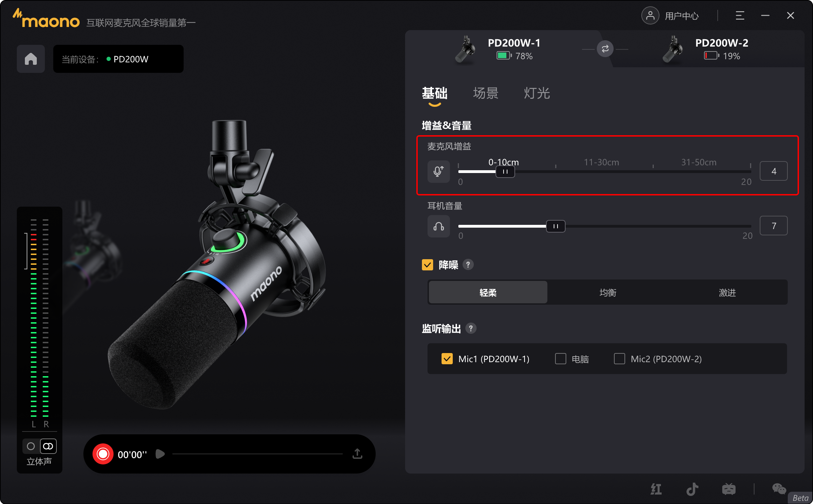Open the hamburger menu icon
The width and height of the screenshot is (813, 504).
(x=740, y=16)
